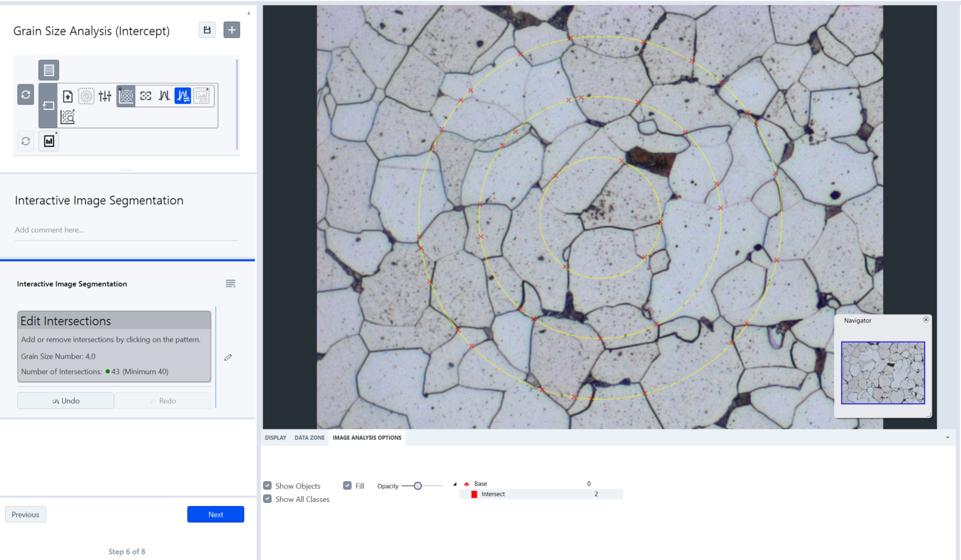Undo the last intersection edit
961x560 pixels.
(65, 400)
